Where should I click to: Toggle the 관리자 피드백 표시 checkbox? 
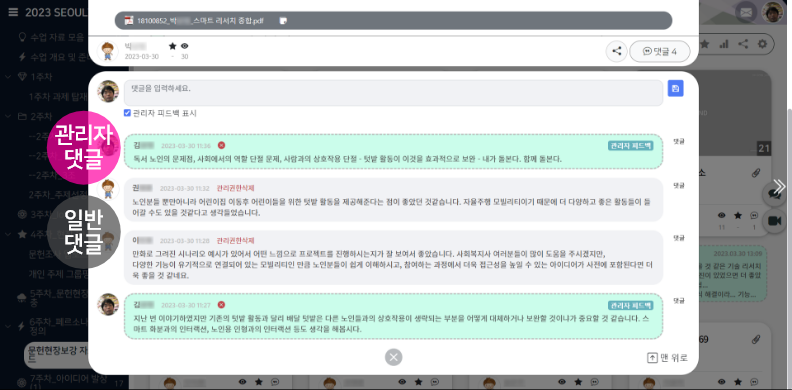point(127,113)
